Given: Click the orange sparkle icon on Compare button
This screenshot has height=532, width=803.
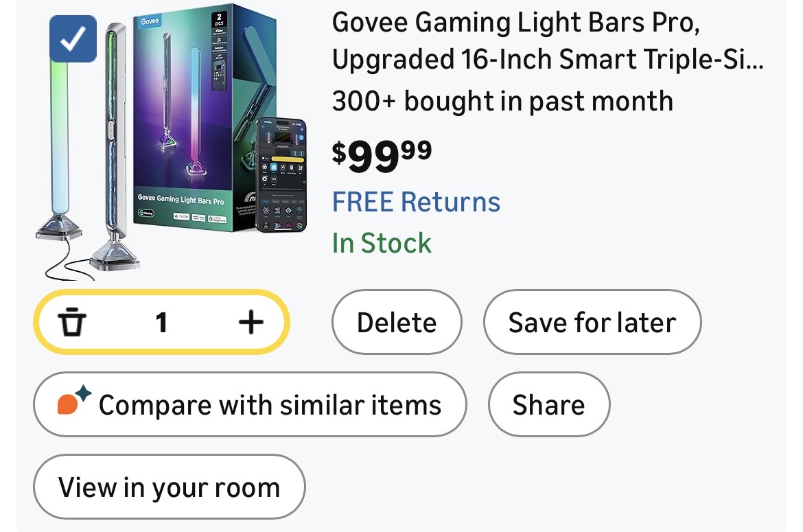Looking at the screenshot, I should click(73, 402).
